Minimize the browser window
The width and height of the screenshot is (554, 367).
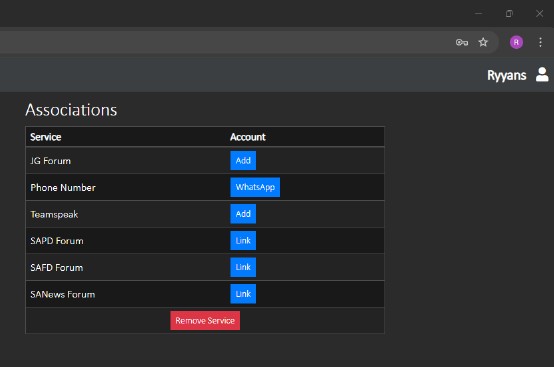(x=478, y=14)
